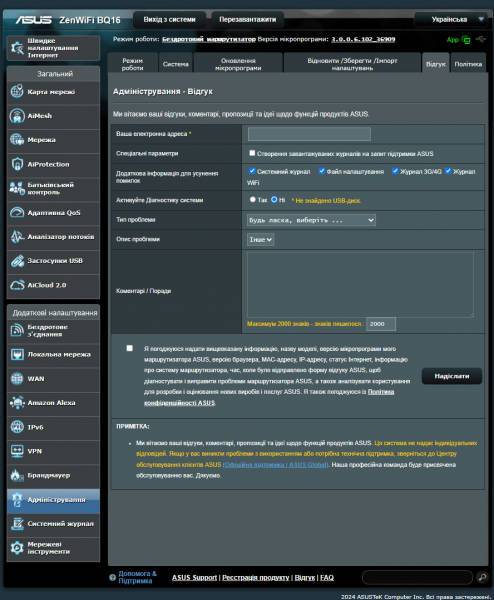The width and height of the screenshot is (494, 600).
Task: Click the Допомога & Підтримка text
Action: [x=137, y=577]
